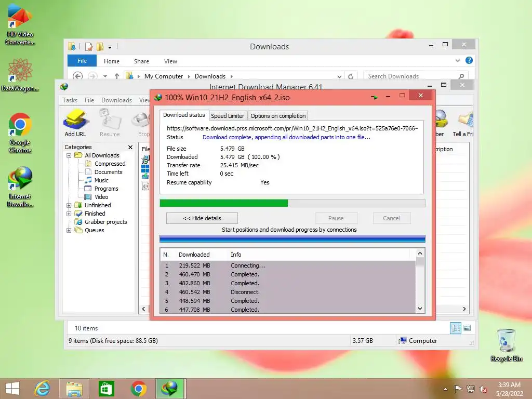Switch Explorer to details view icon
Image resolution: width=532 pixels, height=399 pixels.
pyautogui.click(x=455, y=328)
